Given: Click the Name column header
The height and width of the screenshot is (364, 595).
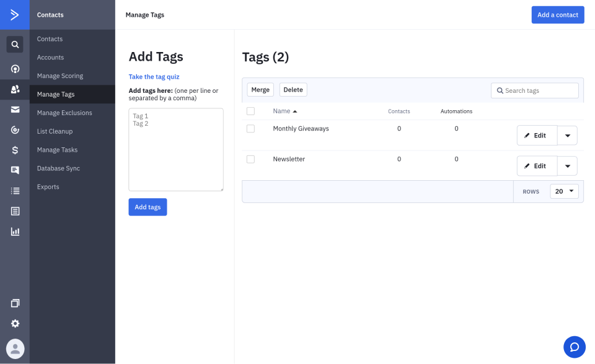Looking at the screenshot, I should [281, 111].
